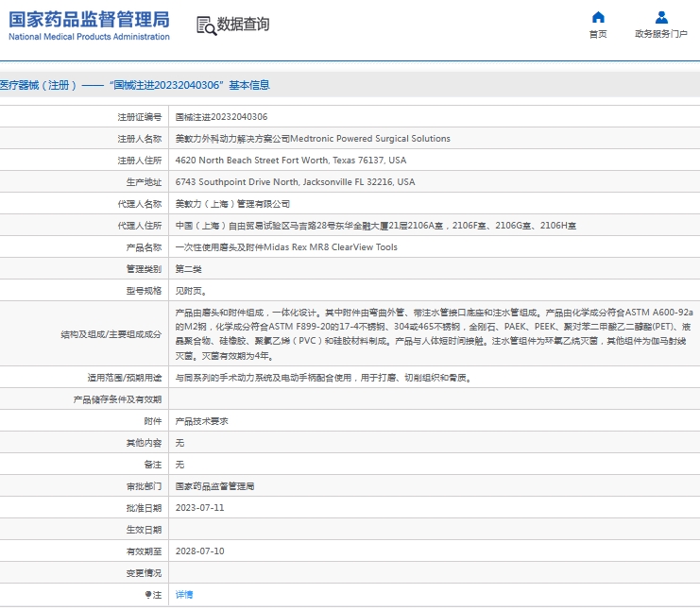
Task: Click the structure description mentioning ASTM A600-92a
Action: pyautogui.click(x=434, y=333)
